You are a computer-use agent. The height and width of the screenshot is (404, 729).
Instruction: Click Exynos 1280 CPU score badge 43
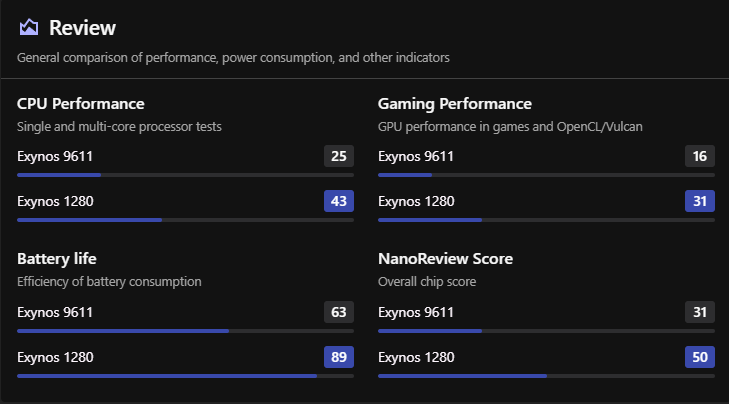pos(339,202)
